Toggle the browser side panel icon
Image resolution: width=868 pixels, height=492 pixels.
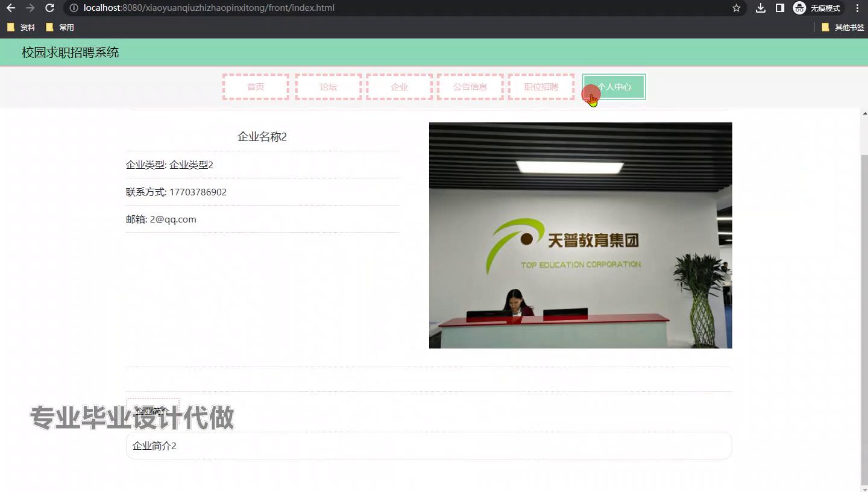[x=779, y=8]
